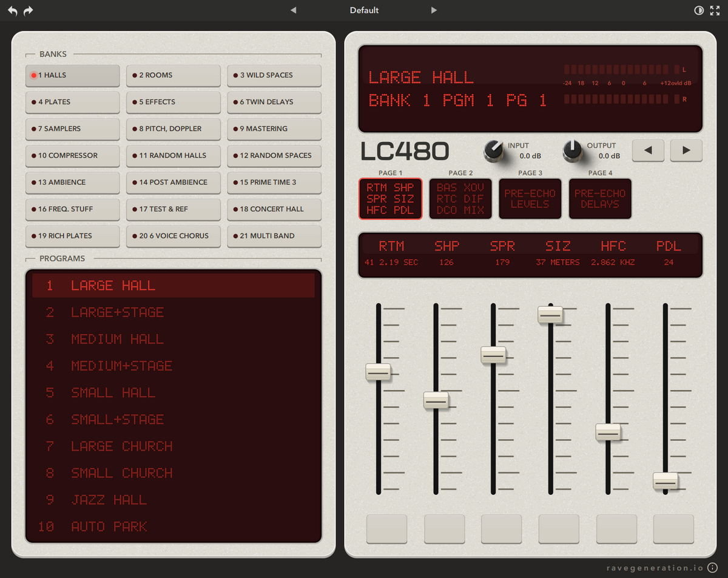The width and height of the screenshot is (728, 578).
Task: Click the undo arrow icon
Action: point(13,10)
